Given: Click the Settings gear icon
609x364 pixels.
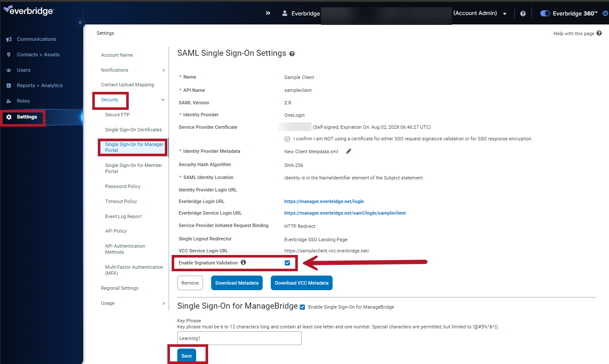Looking at the screenshot, I should point(9,117).
